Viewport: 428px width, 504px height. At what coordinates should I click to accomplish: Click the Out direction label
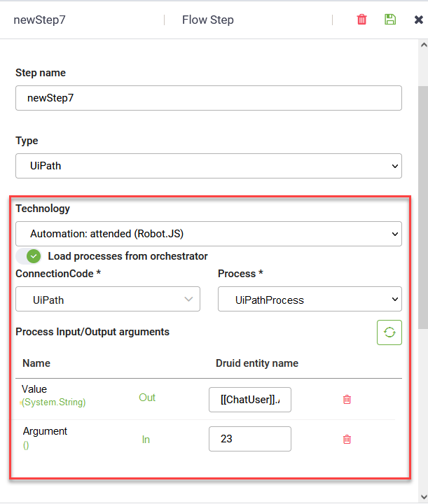point(147,398)
